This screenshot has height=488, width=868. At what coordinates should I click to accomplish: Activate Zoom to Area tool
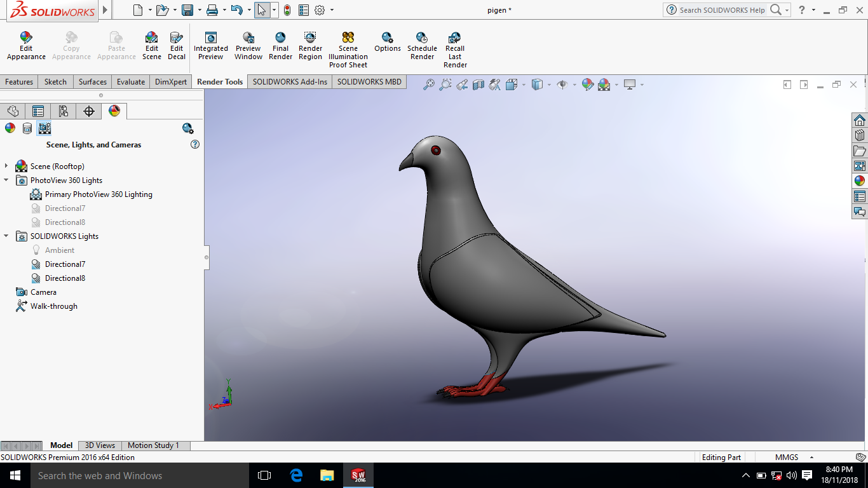[x=445, y=85]
